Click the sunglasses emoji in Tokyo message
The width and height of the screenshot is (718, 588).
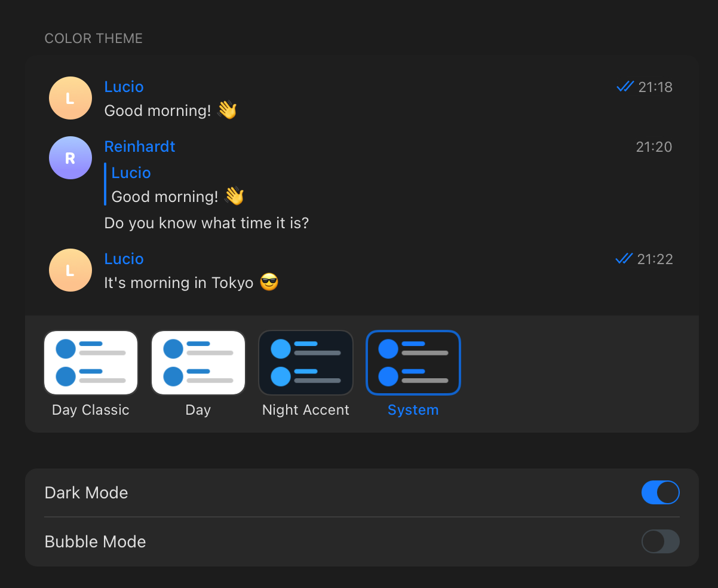268,282
